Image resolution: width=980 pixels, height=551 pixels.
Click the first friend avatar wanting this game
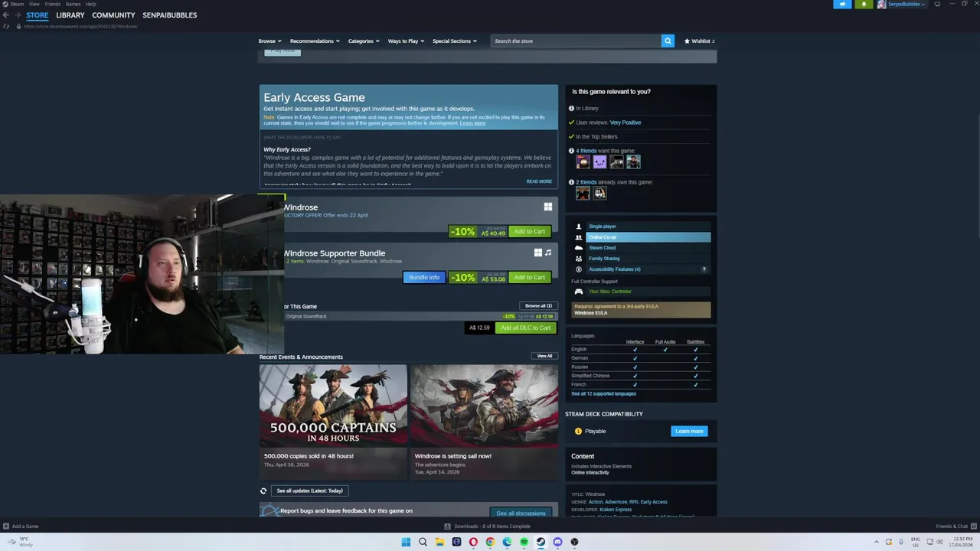click(583, 162)
